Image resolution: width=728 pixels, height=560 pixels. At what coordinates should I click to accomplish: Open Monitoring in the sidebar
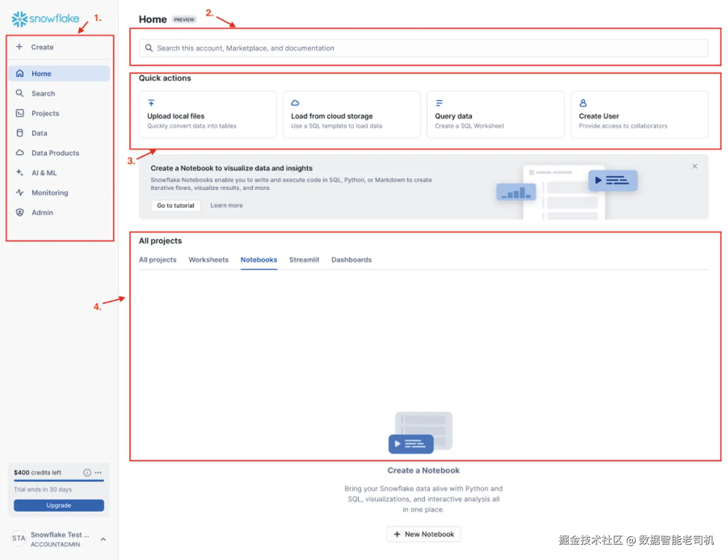[x=59, y=192]
